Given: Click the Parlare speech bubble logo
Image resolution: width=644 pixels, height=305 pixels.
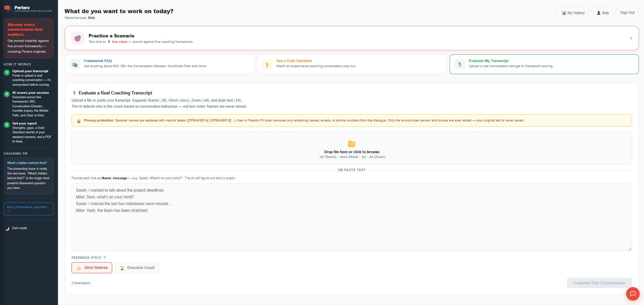Looking at the screenshot, I should (x=7, y=8).
